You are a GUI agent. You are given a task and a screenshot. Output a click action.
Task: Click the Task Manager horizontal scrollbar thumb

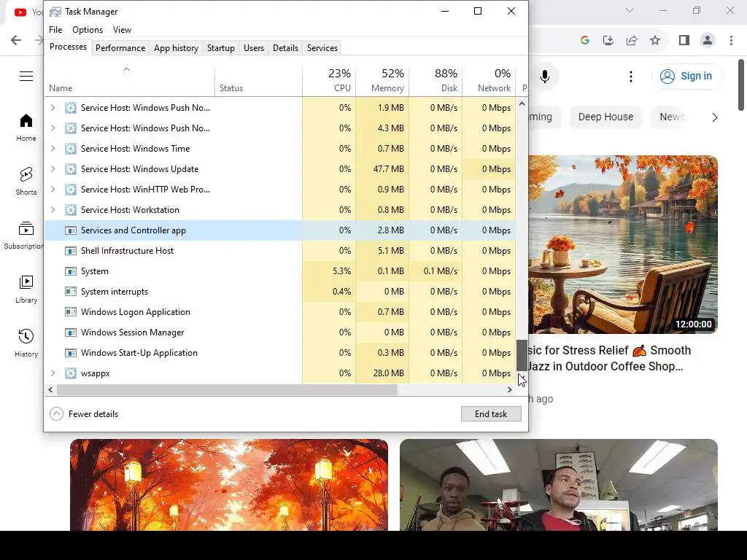pyautogui.click(x=227, y=390)
